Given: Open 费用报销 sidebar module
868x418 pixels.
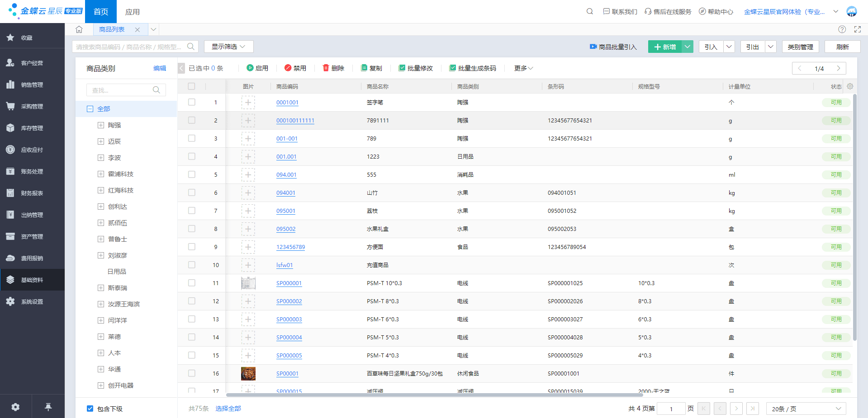Looking at the screenshot, I should 32,258.
